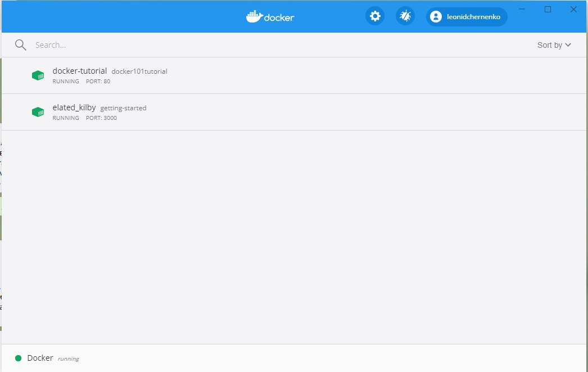Click the docker-tutorial container icon
Image resolution: width=588 pixels, height=372 pixels.
[38, 75]
